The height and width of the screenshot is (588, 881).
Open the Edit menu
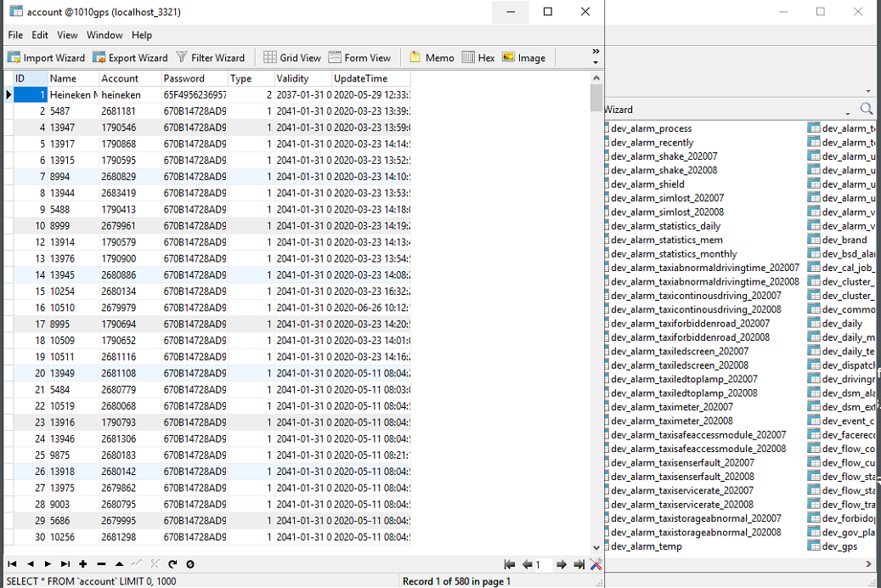point(39,35)
